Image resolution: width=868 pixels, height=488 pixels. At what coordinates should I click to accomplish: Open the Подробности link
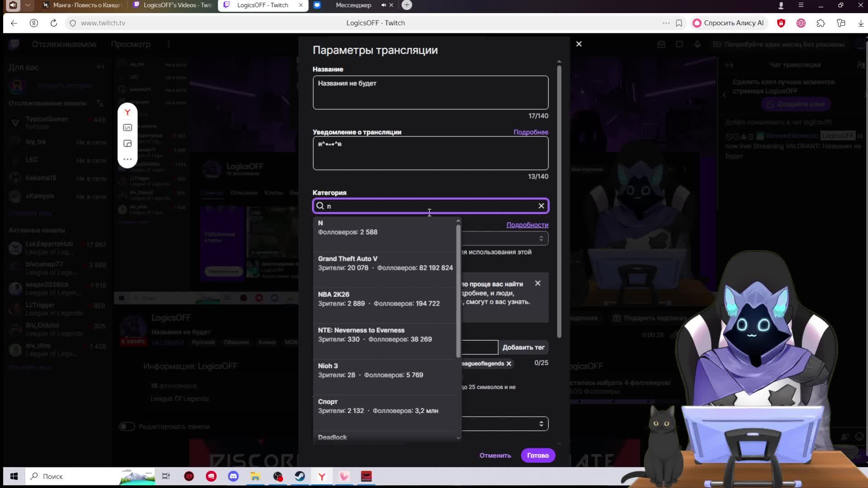pos(527,225)
